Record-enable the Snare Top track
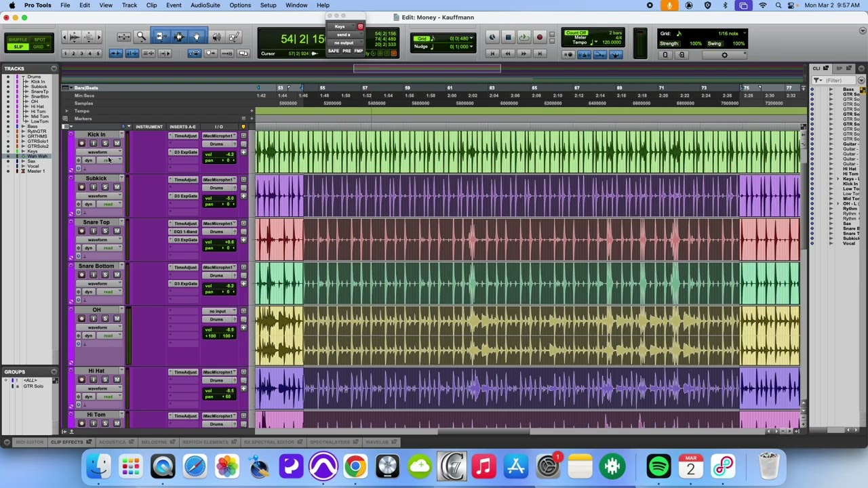This screenshot has width=868, height=488. 82,231
